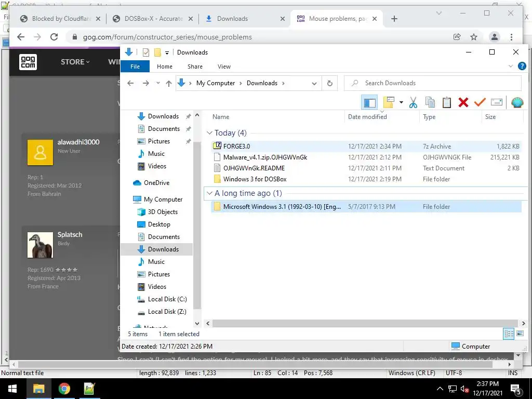The width and height of the screenshot is (532, 399).
Task: Open the Home ribbon tab
Action: coord(165,66)
